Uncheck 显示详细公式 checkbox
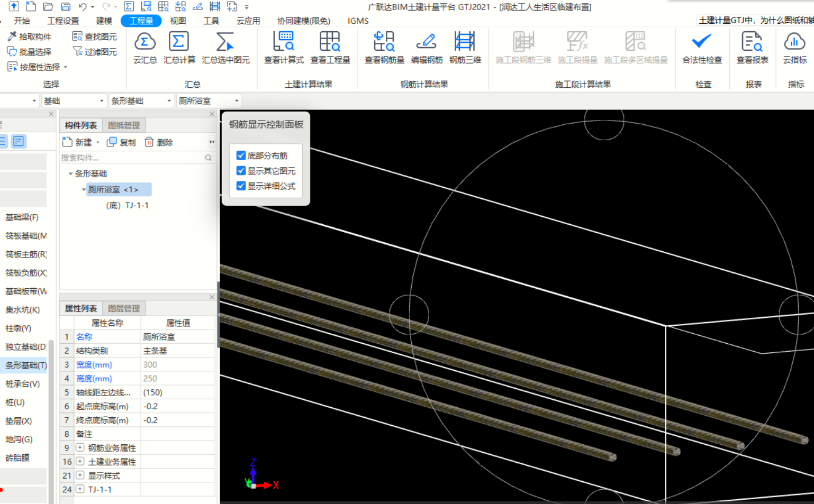 pos(241,186)
